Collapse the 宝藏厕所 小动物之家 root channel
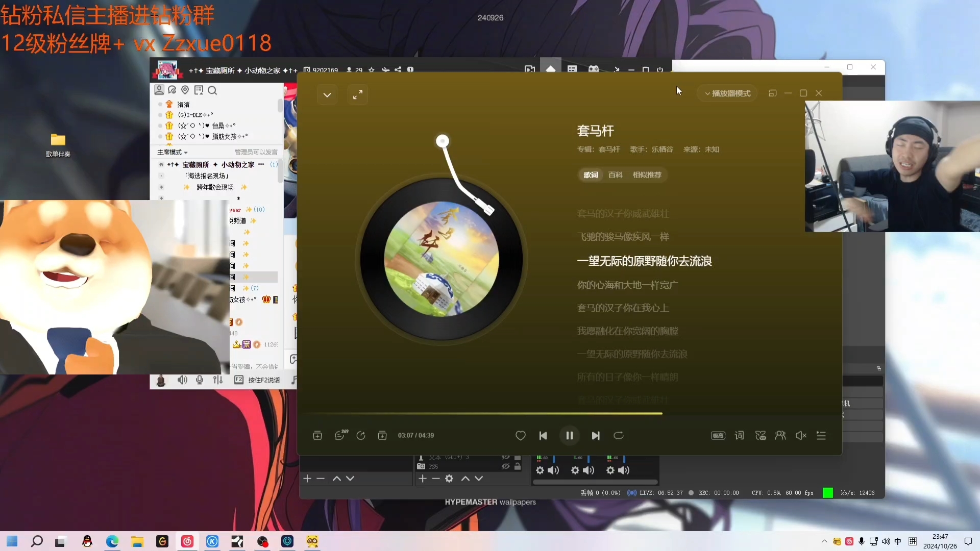The height and width of the screenshot is (551, 980). coord(161,165)
